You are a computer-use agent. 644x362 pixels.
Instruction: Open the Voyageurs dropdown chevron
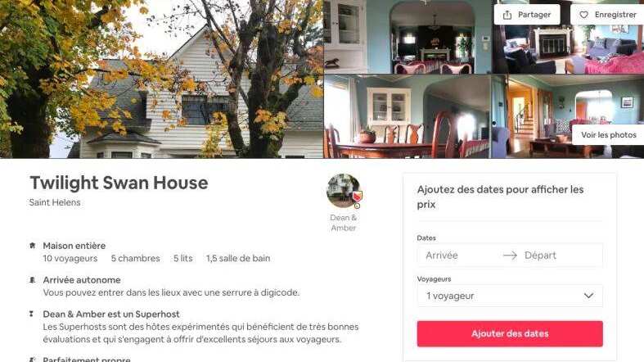click(x=588, y=296)
